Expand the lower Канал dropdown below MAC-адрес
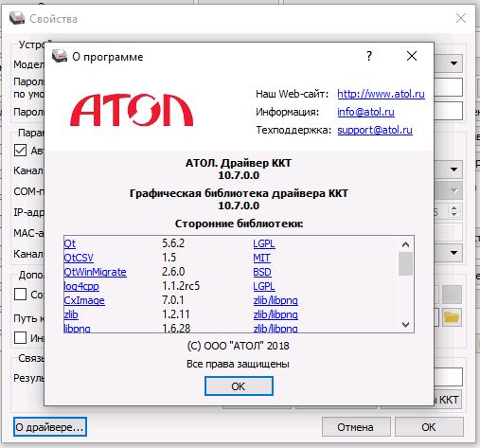This screenshot has height=448, width=480. (453, 253)
